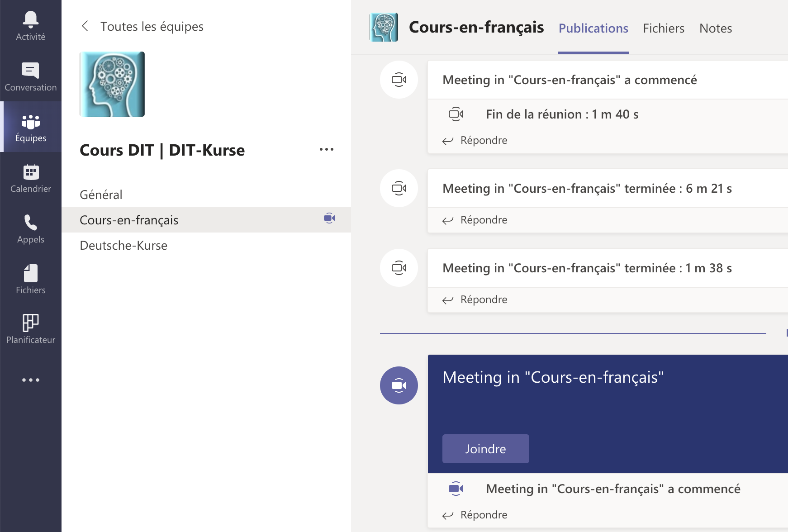This screenshot has width=788, height=532.
Task: Click the Cours DIT team avatar image
Action: click(x=112, y=84)
